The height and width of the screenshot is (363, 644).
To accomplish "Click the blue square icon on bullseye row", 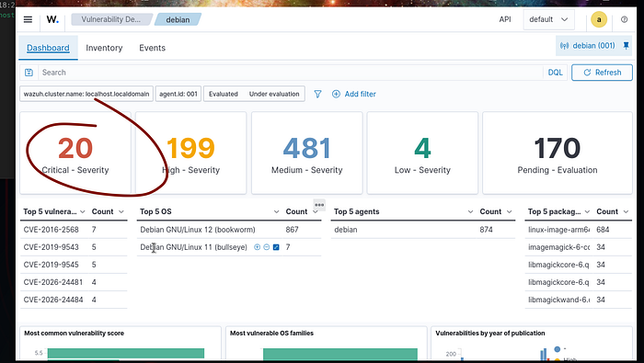I will (276, 247).
